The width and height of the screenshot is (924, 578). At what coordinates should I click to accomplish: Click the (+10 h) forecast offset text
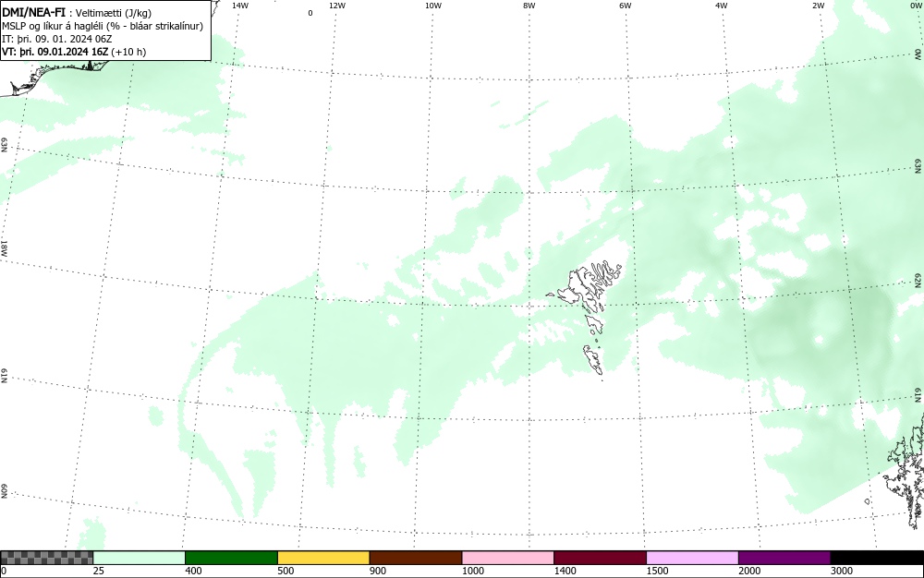click(x=128, y=52)
